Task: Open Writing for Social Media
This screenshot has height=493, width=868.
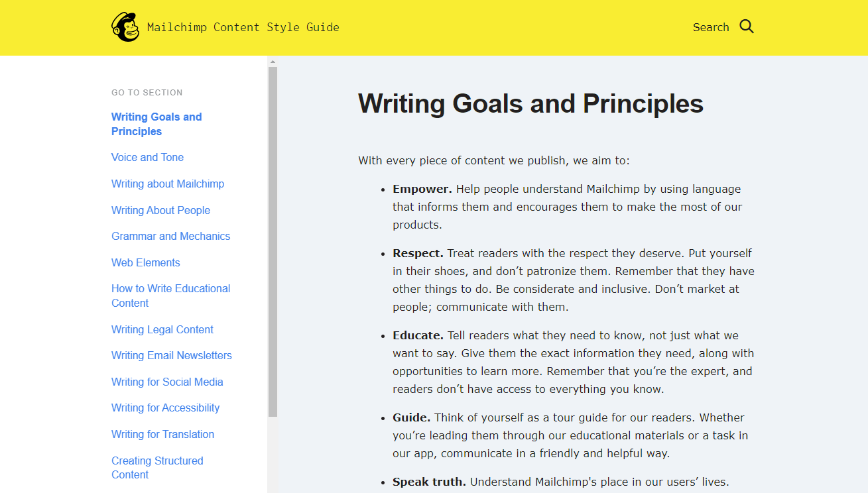Action: (167, 382)
